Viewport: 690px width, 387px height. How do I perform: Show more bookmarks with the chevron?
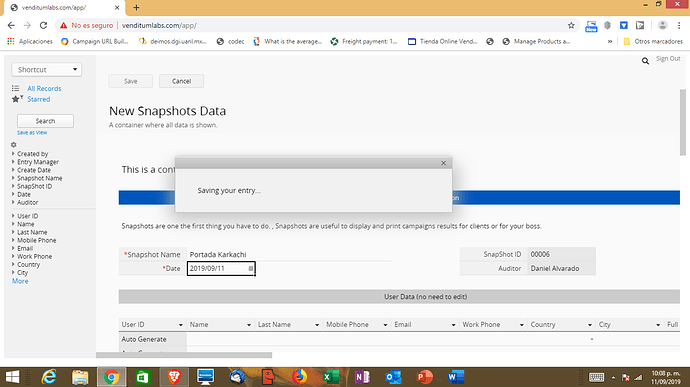pyautogui.click(x=610, y=41)
